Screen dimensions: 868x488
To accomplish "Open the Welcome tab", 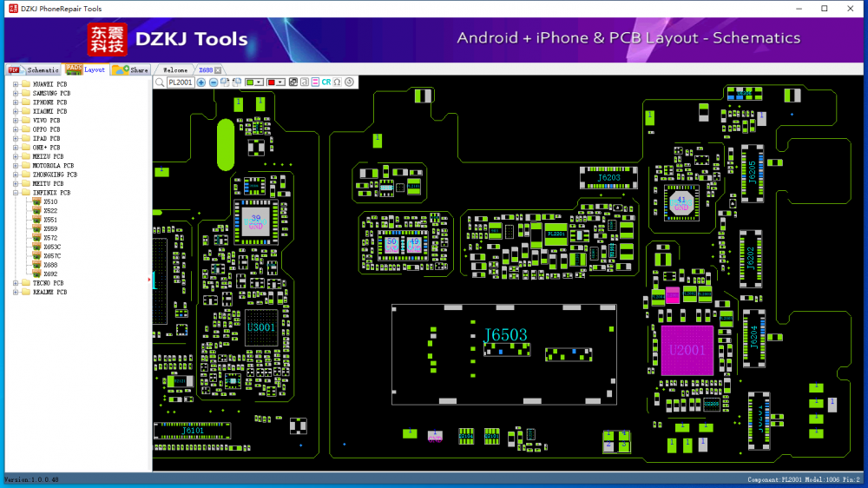I will pos(175,69).
